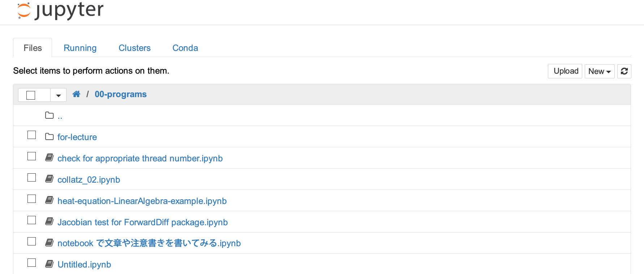Tick the checkbox for for-lecture folder

tap(32, 135)
